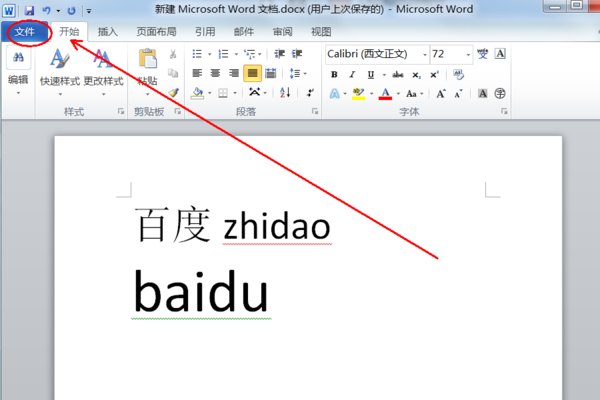
Task: Click the character border A icon
Action: (x=500, y=54)
